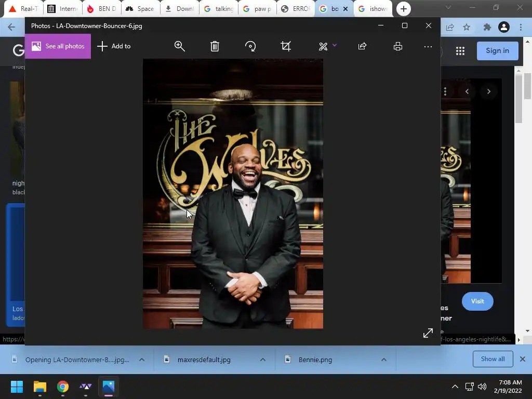Bookmark the page with star icon

click(x=467, y=27)
